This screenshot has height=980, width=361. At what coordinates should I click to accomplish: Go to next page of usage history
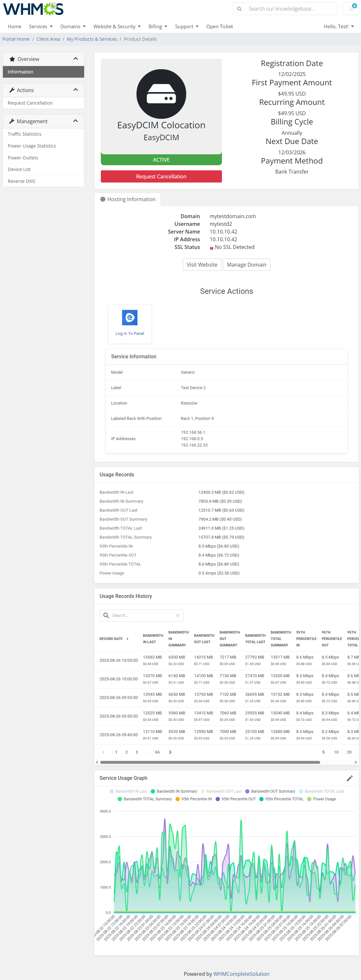170,752
